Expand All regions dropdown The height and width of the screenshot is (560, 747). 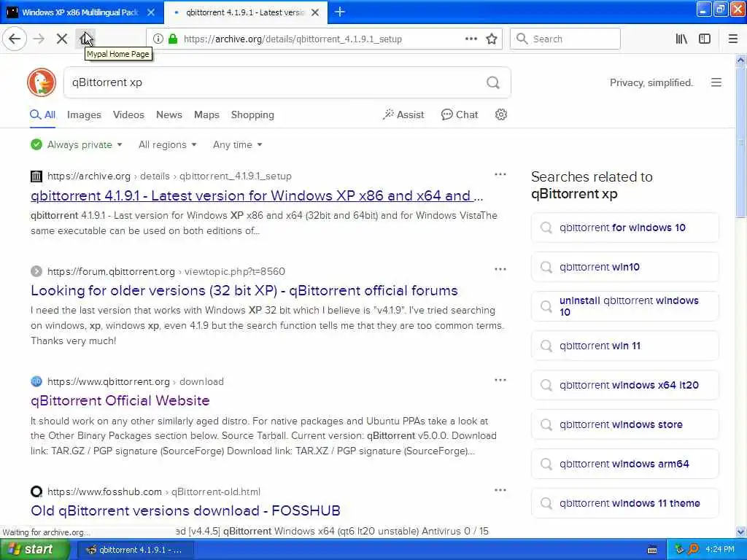tap(167, 144)
